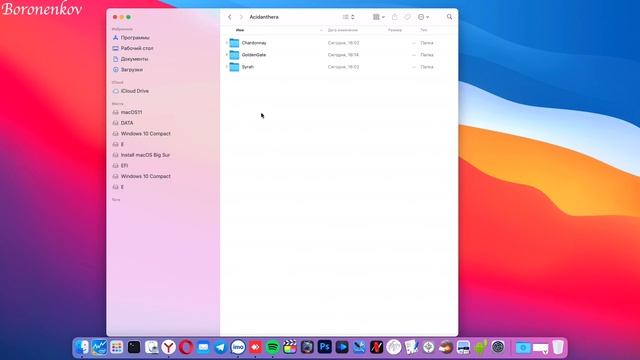Image resolution: width=640 pixels, height=360 pixels.
Task: Select the GoldenGate folder icon
Action: (234, 55)
